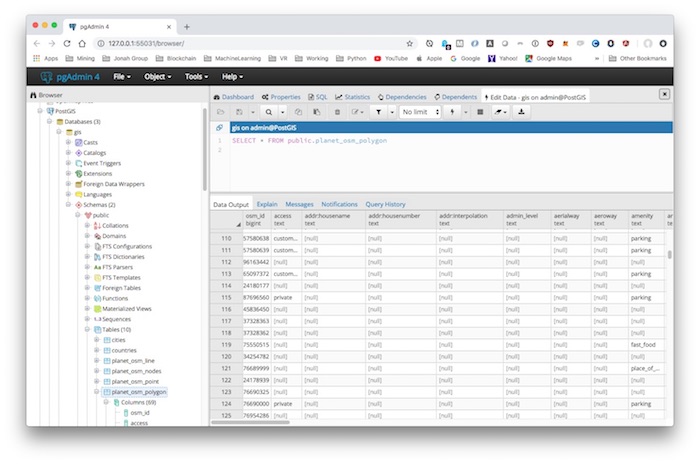Screen dimensions: 700x464
Task: Open the YouTube bookmark
Action: point(391,59)
